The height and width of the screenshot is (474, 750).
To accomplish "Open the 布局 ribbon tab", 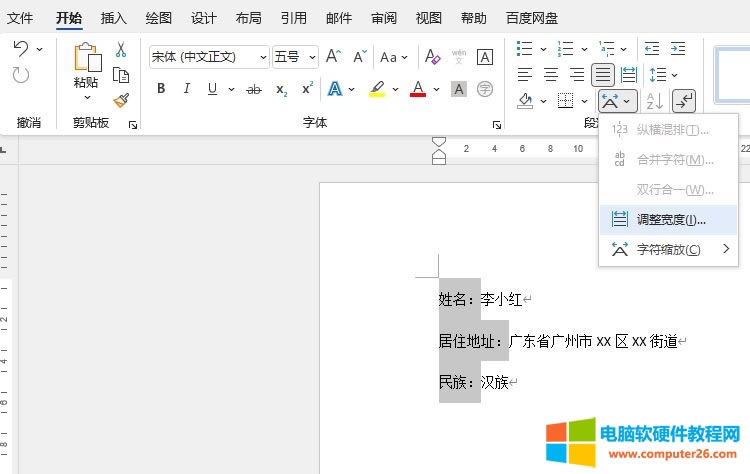I will click(x=249, y=17).
